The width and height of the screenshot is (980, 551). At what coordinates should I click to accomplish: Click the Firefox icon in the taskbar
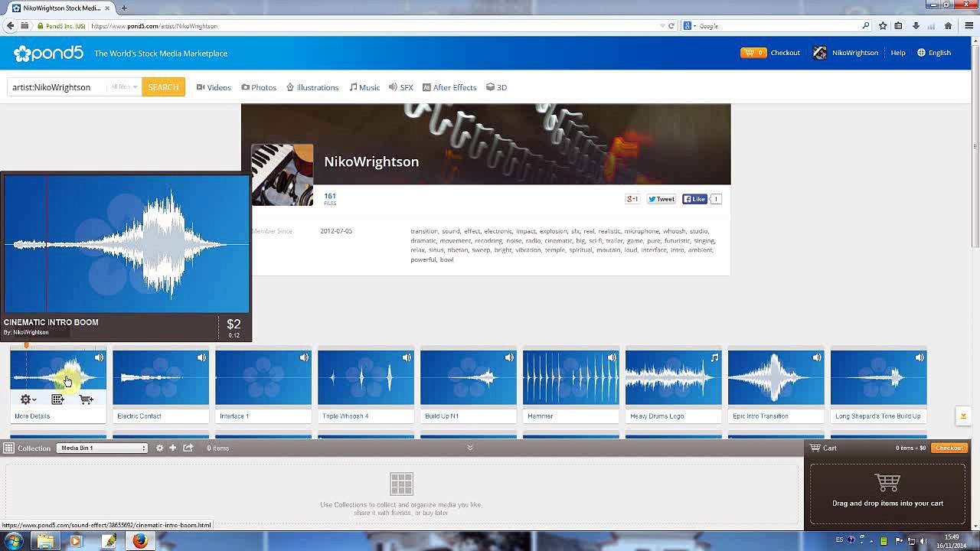coord(139,541)
